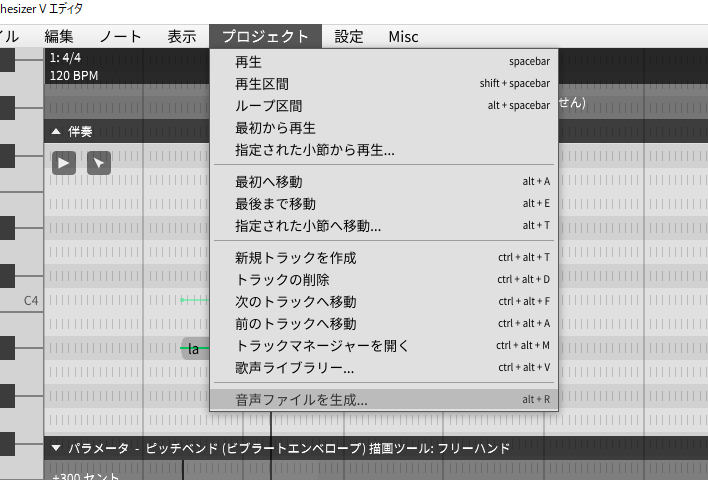Viewport: 708px width, 480px height.
Task: Click the 120 BPM tempo marker
Action: pyautogui.click(x=74, y=75)
